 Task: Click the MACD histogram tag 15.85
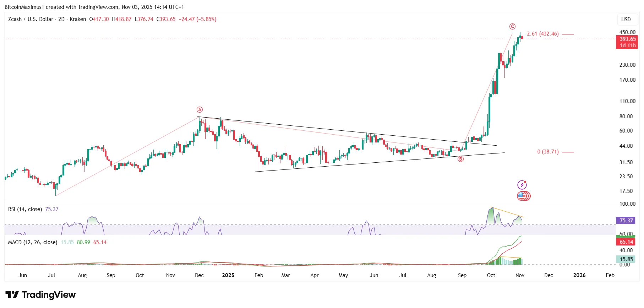(626, 259)
